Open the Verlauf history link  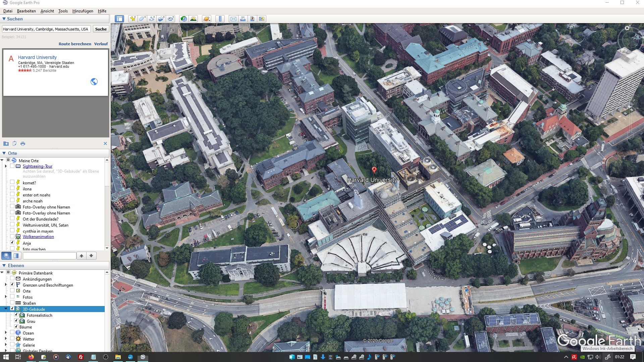coord(101,44)
